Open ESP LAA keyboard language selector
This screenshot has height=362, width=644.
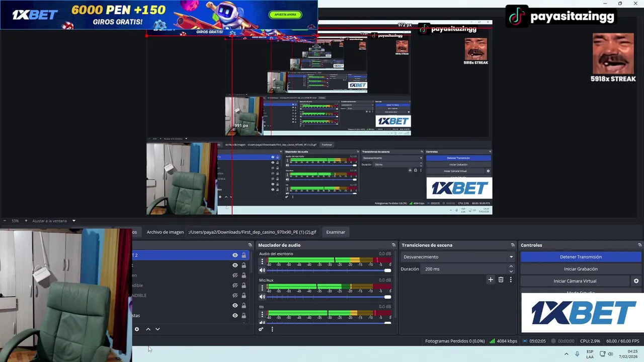(590, 354)
